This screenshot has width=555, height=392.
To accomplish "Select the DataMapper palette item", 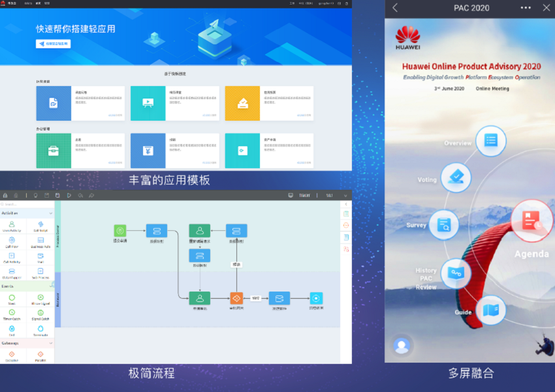I will tap(12, 273).
